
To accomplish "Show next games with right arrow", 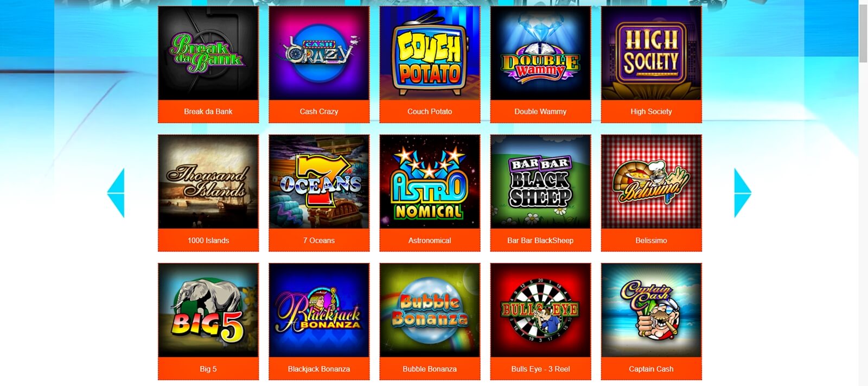I will (x=743, y=193).
